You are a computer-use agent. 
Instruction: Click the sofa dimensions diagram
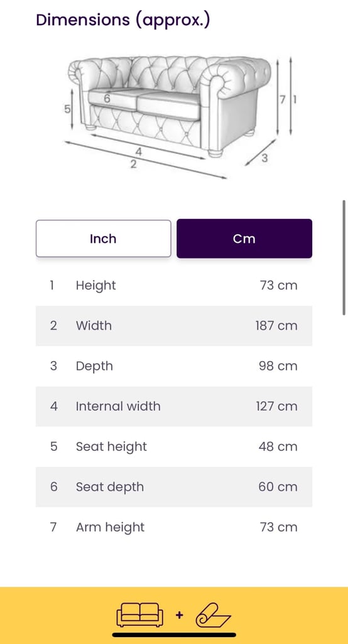[182, 117]
